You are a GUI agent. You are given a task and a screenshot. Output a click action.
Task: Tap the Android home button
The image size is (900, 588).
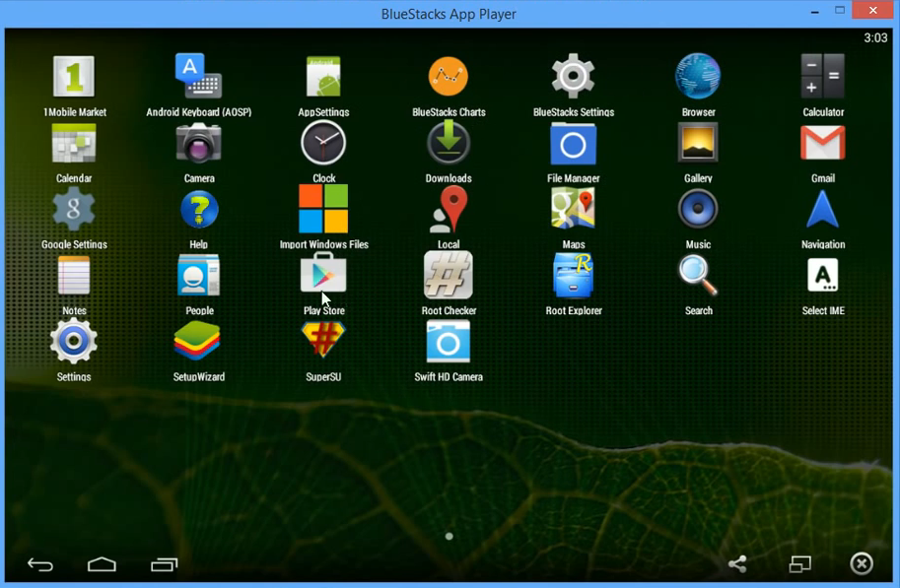102,564
